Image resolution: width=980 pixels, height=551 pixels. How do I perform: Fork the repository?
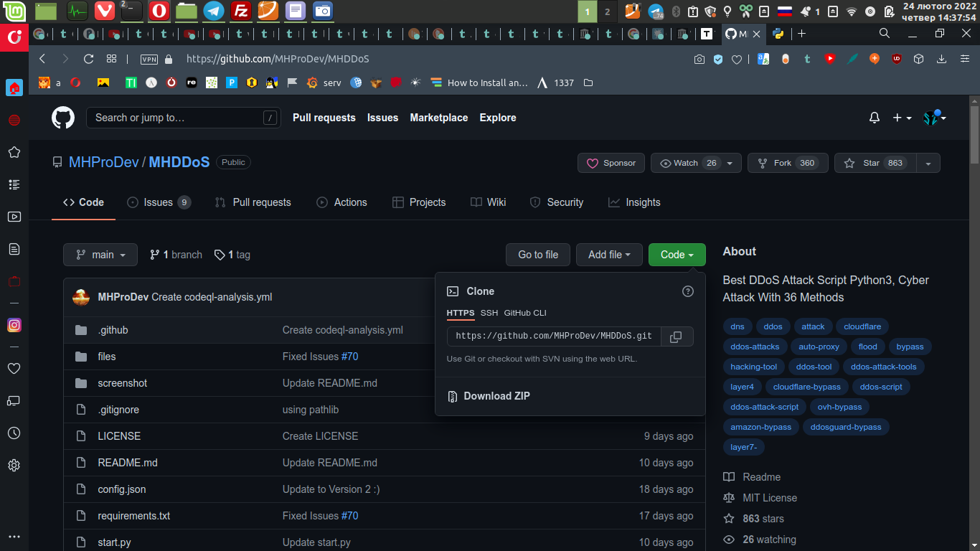(x=788, y=163)
